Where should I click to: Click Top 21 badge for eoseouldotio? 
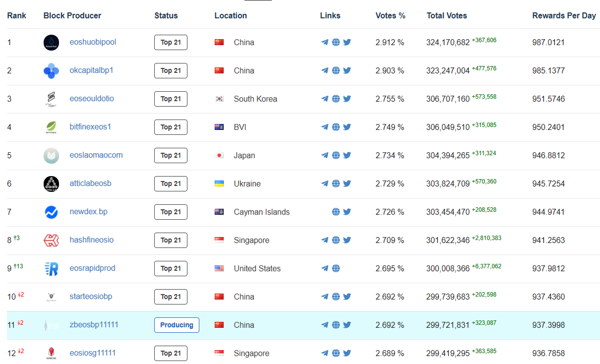(x=171, y=99)
